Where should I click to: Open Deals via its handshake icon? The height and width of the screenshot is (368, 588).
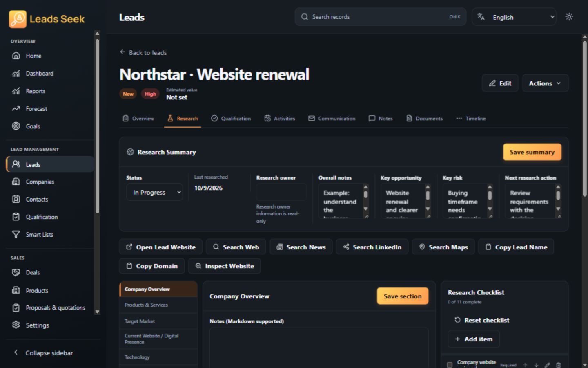click(16, 273)
